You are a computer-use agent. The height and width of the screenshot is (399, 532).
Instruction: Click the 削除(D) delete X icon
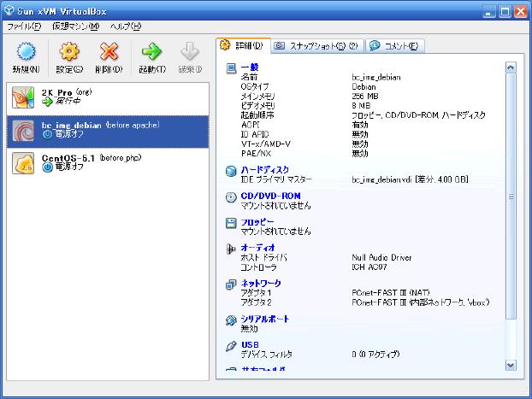pyautogui.click(x=109, y=51)
